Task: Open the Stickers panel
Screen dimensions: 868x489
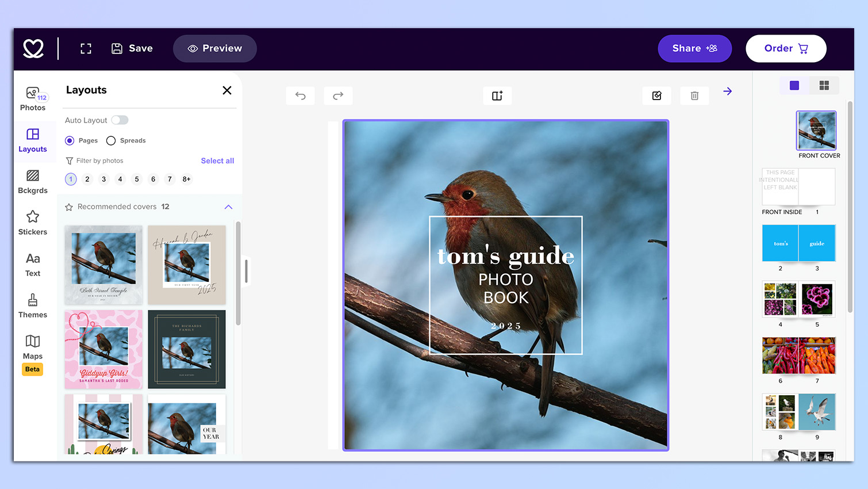Action: coord(33,224)
